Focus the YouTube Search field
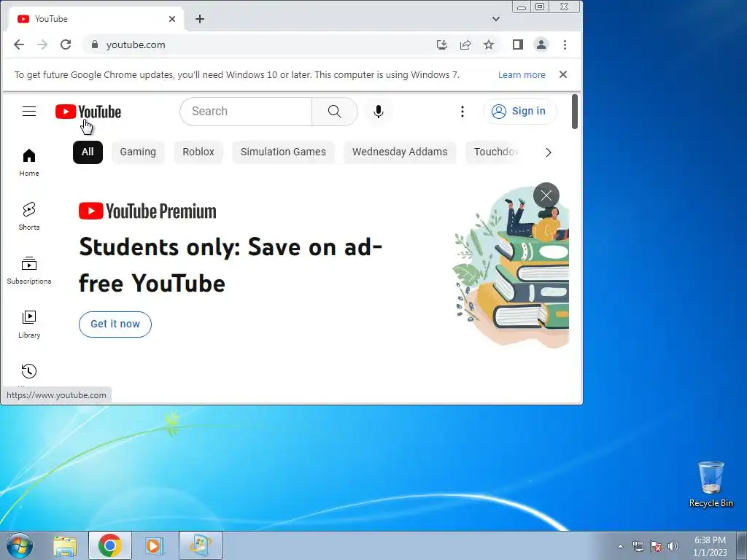 247,112
